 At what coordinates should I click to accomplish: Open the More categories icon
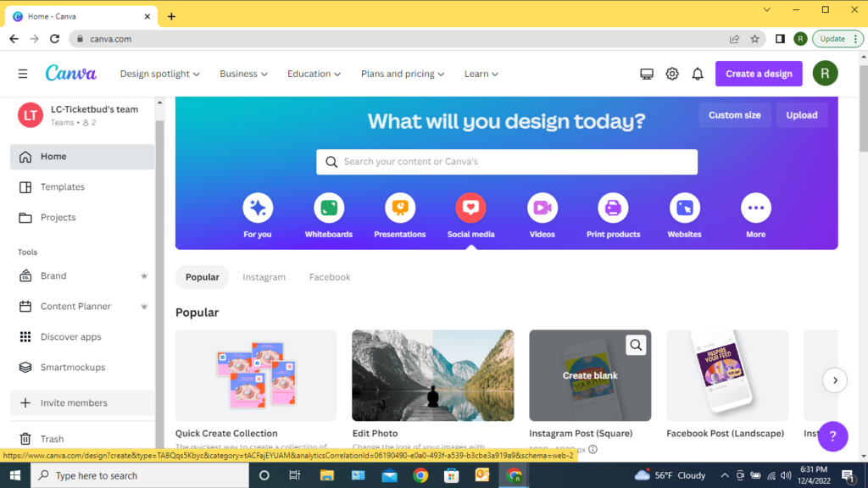[x=756, y=208]
